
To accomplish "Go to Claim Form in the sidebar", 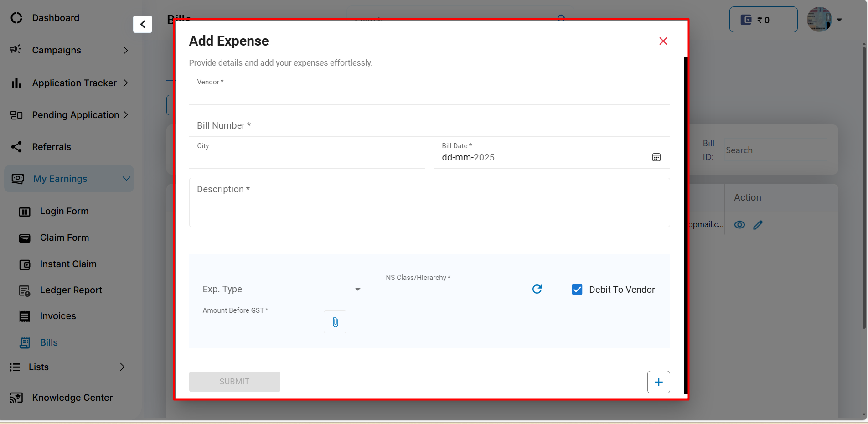I will coord(64,238).
